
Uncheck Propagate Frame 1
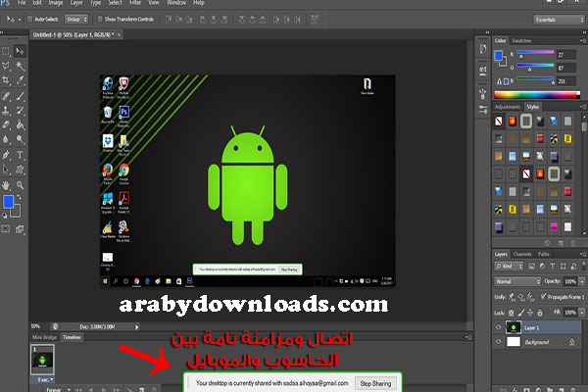[x=543, y=296]
